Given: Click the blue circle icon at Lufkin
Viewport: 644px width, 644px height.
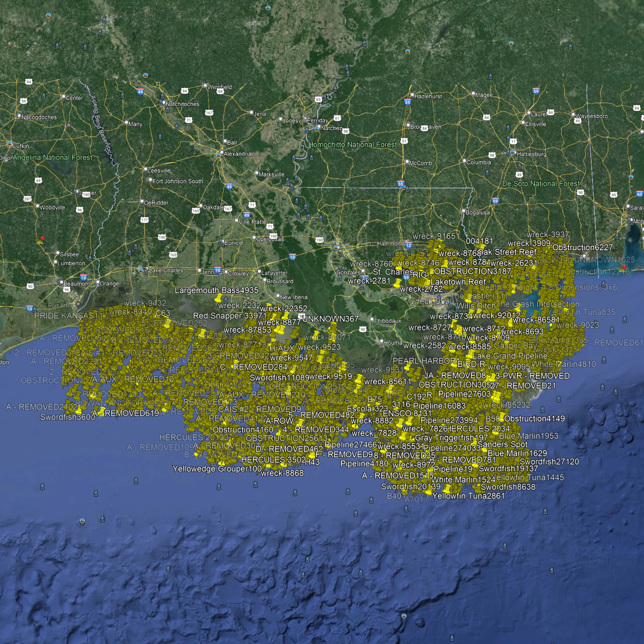Looking at the screenshot, I should pyautogui.click(x=10, y=143).
